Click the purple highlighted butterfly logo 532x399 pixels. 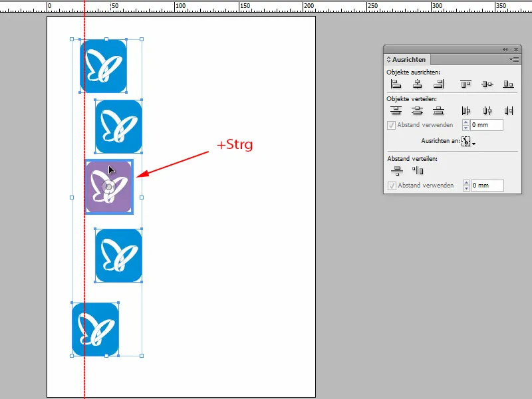click(108, 187)
